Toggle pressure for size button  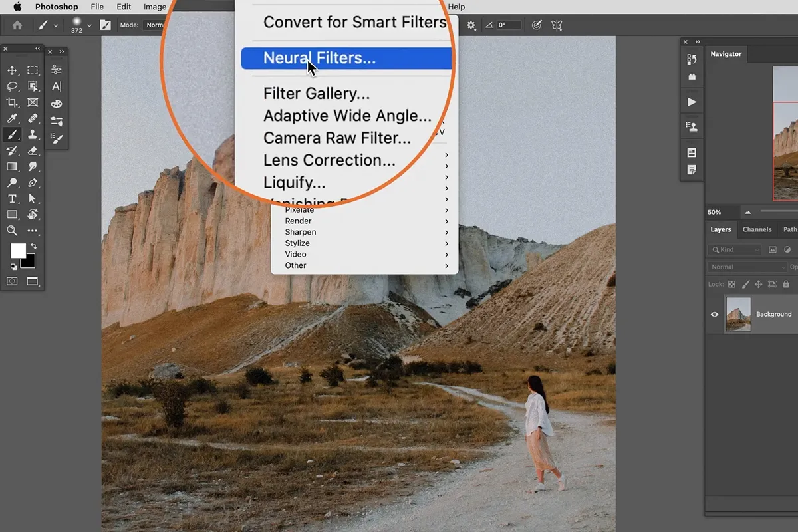click(537, 25)
